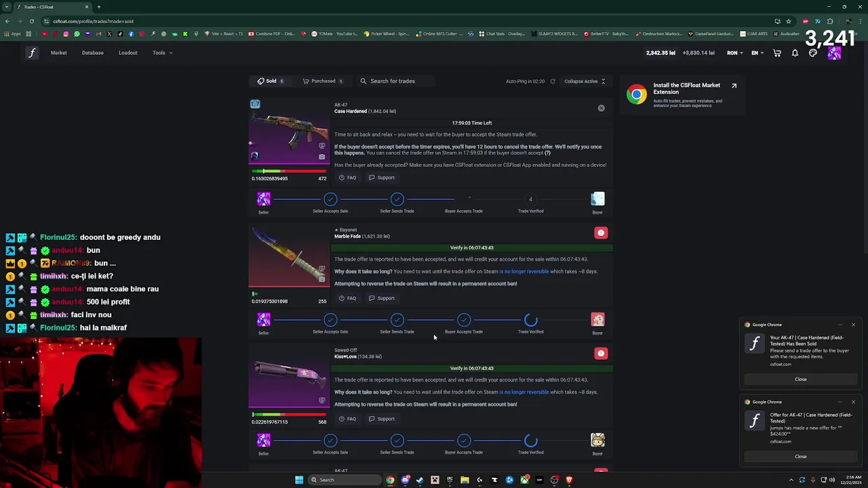
Task: Click the pending balance +3,830.14 lei
Action: 698,53
